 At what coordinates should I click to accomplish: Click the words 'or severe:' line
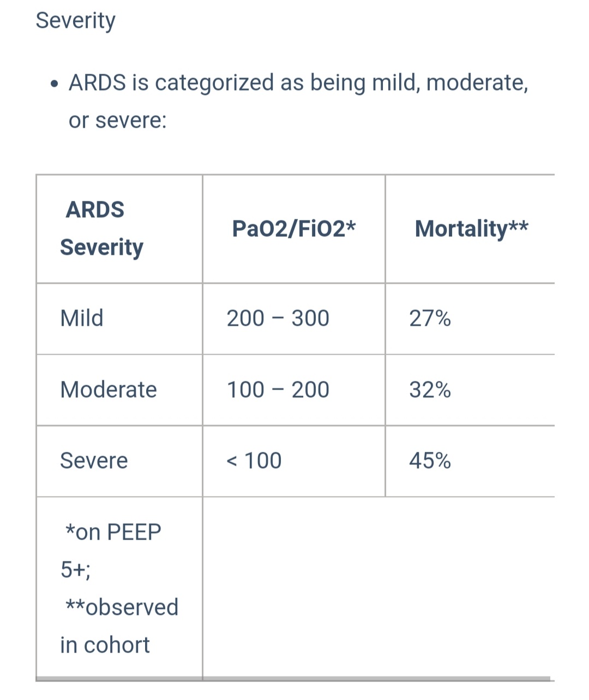tap(117, 120)
